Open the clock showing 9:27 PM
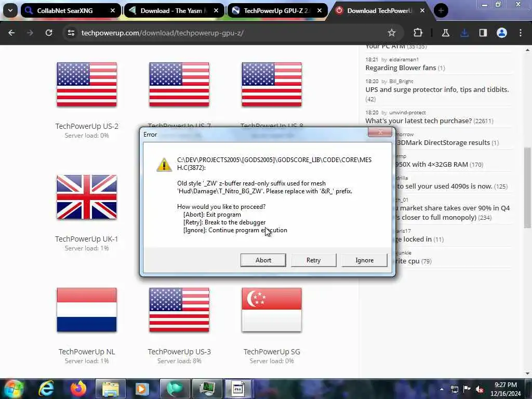This screenshot has height=399, width=532. click(x=506, y=389)
